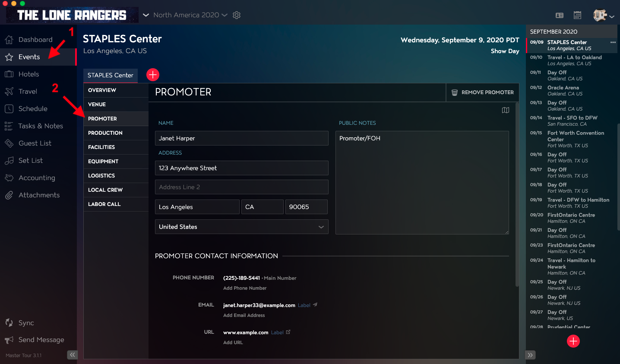The height and width of the screenshot is (364, 620).
Task: Collapse the left sidebar
Action: point(72,355)
